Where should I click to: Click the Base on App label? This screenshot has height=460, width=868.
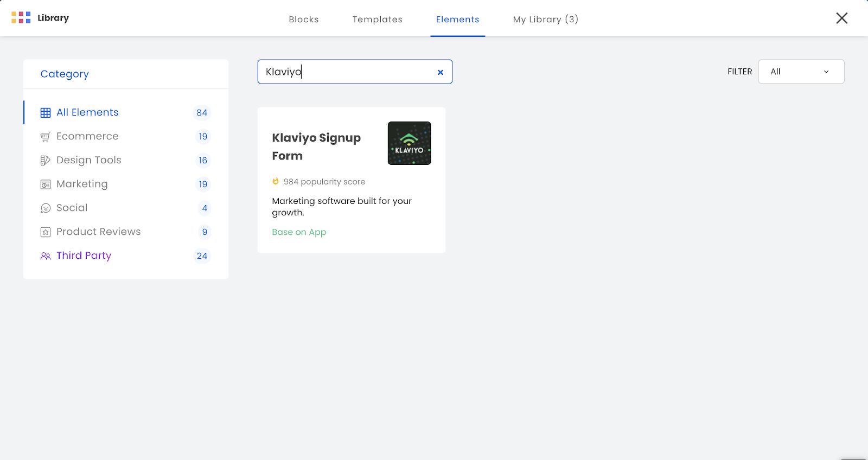click(299, 232)
